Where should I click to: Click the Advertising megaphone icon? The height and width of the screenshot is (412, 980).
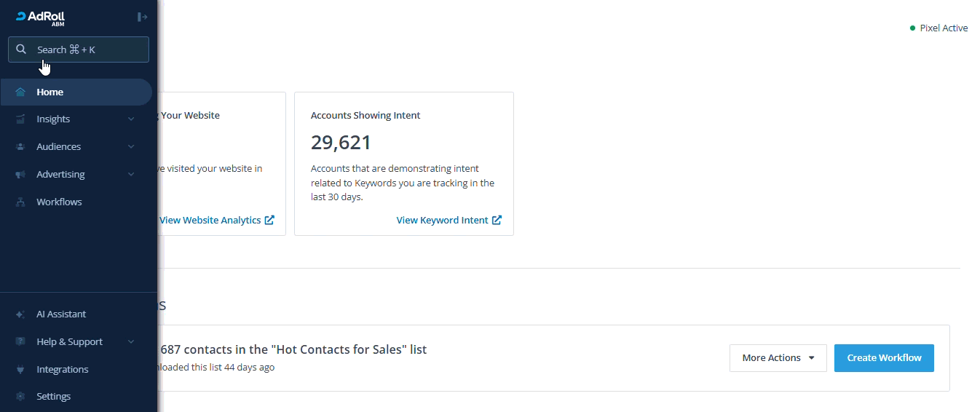20,175
